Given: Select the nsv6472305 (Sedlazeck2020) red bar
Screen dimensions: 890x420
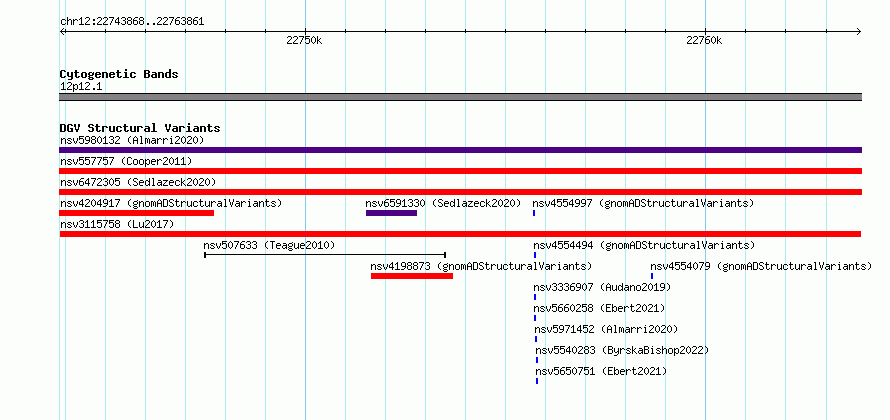Looking at the screenshot, I should point(460,192).
